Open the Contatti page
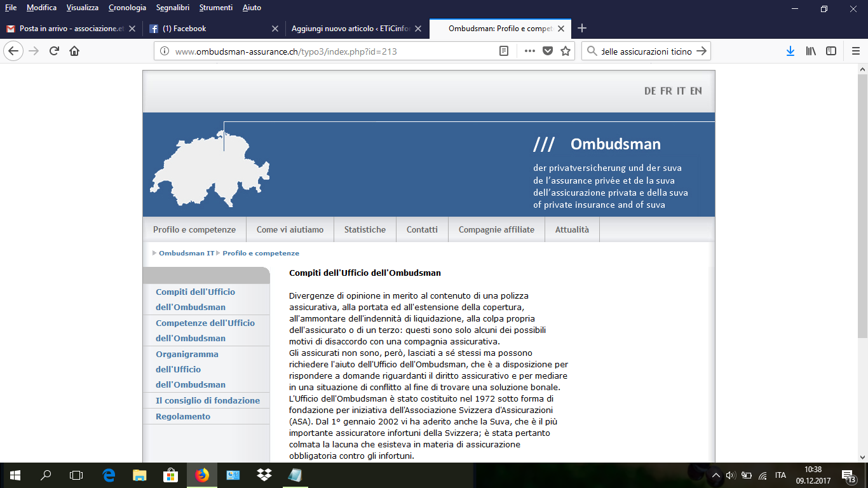The width and height of the screenshot is (868, 488). [422, 229]
